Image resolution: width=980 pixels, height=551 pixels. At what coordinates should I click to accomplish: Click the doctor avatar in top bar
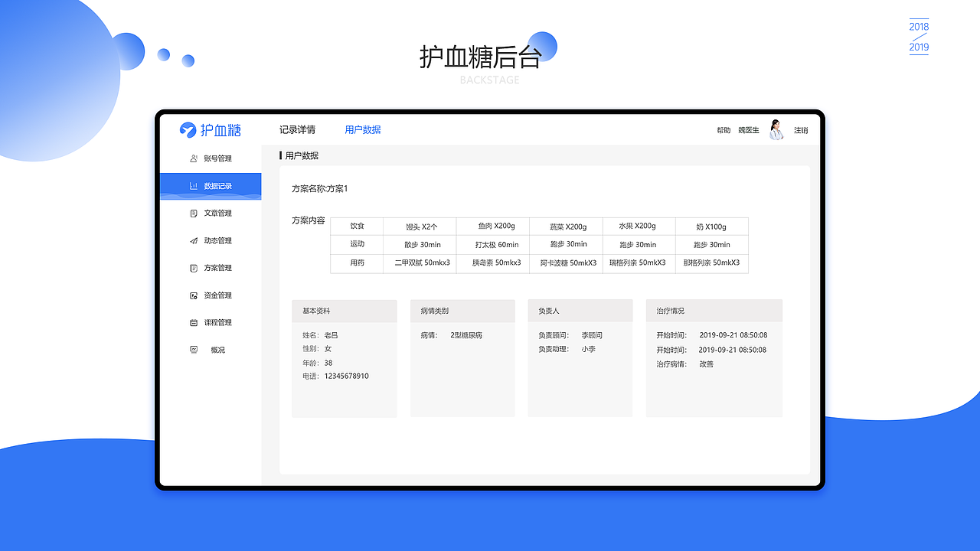click(776, 129)
